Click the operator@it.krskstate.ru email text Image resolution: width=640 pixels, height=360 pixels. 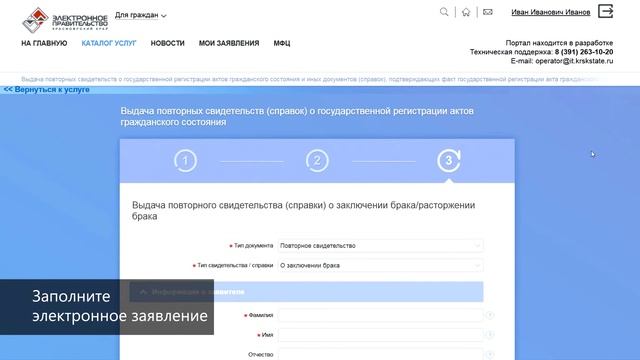[x=574, y=61]
